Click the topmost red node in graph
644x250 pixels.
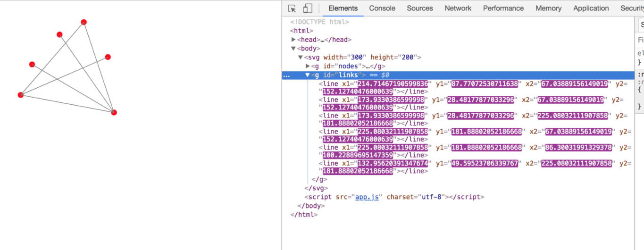click(x=84, y=22)
